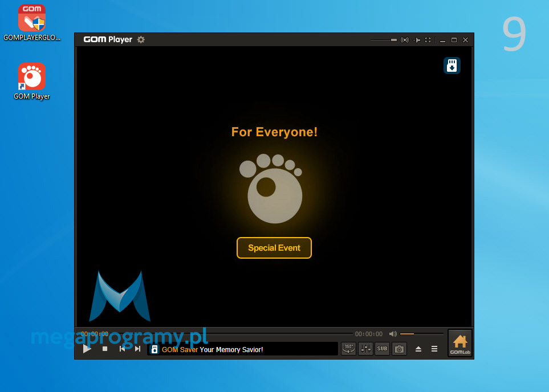Click the GOM paw logo in center
This screenshot has height=392, width=549.
272,188
